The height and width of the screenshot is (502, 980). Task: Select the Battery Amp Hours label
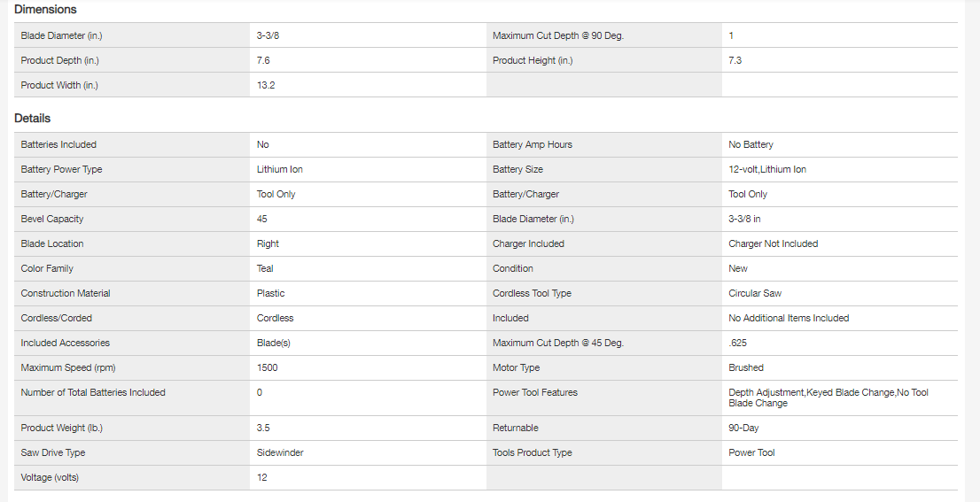533,144
